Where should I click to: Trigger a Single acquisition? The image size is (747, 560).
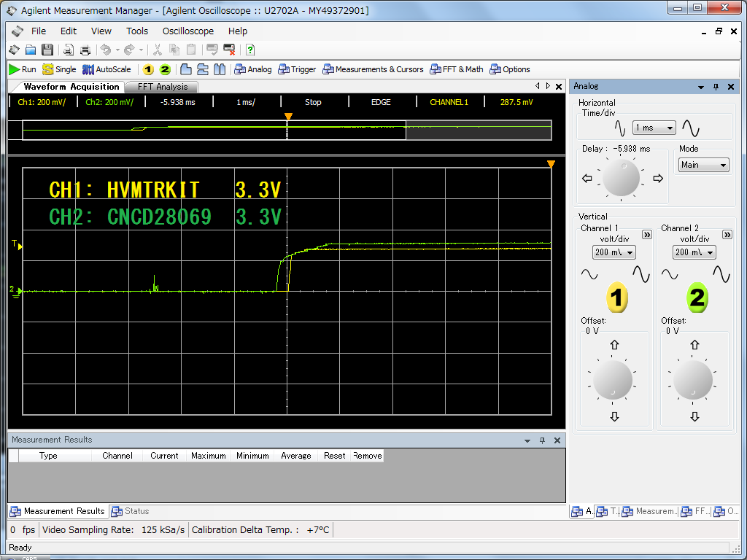[59, 69]
